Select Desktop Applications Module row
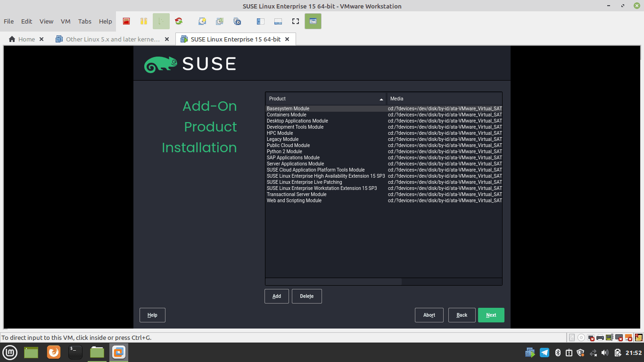Viewport: 644px width, 362px height. tap(384, 121)
